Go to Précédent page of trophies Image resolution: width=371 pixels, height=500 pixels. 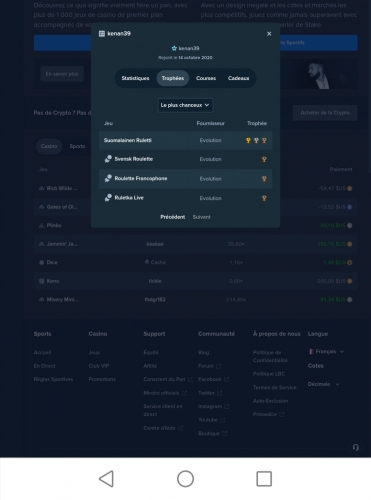tap(173, 217)
